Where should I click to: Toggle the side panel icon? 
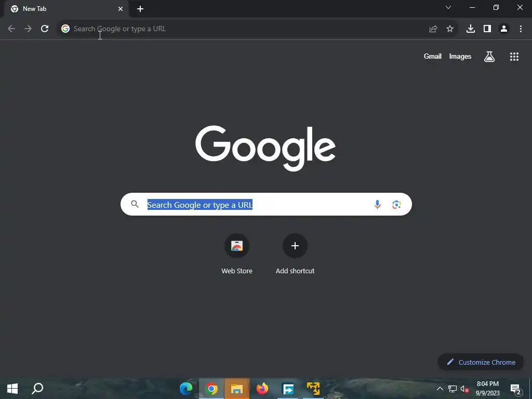[487, 29]
